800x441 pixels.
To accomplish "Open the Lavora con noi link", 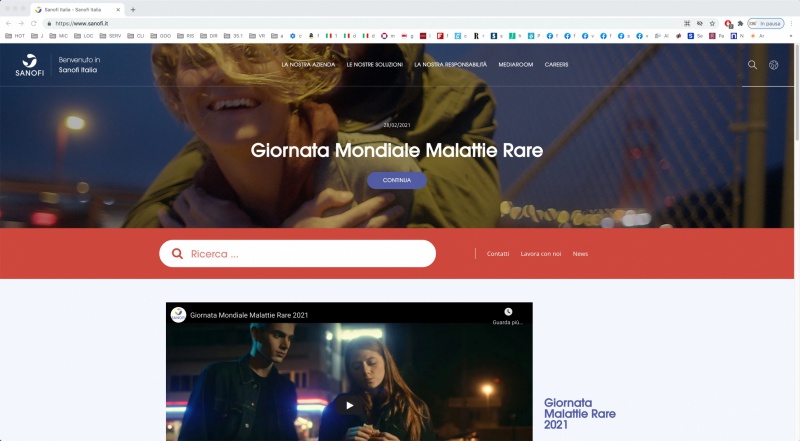I will point(540,254).
